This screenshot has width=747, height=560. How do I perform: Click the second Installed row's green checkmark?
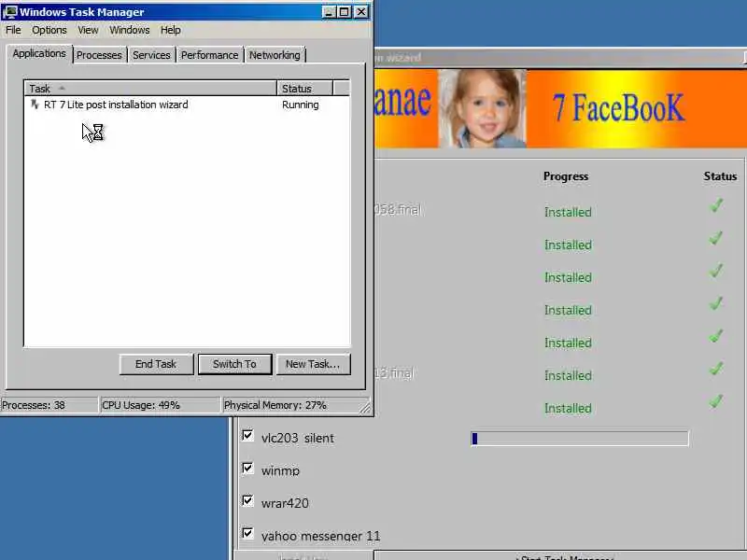[716, 238]
